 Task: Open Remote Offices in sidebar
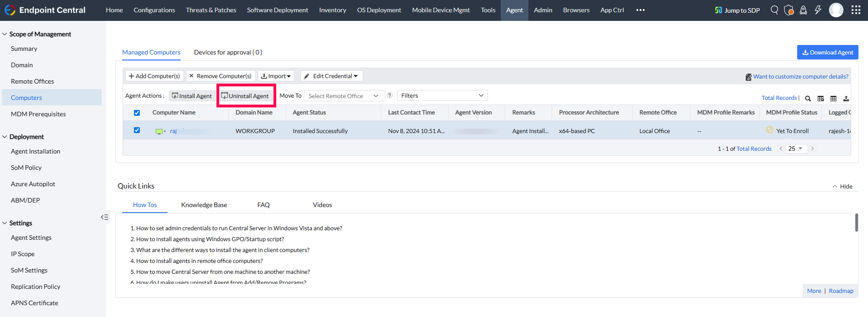tap(32, 81)
